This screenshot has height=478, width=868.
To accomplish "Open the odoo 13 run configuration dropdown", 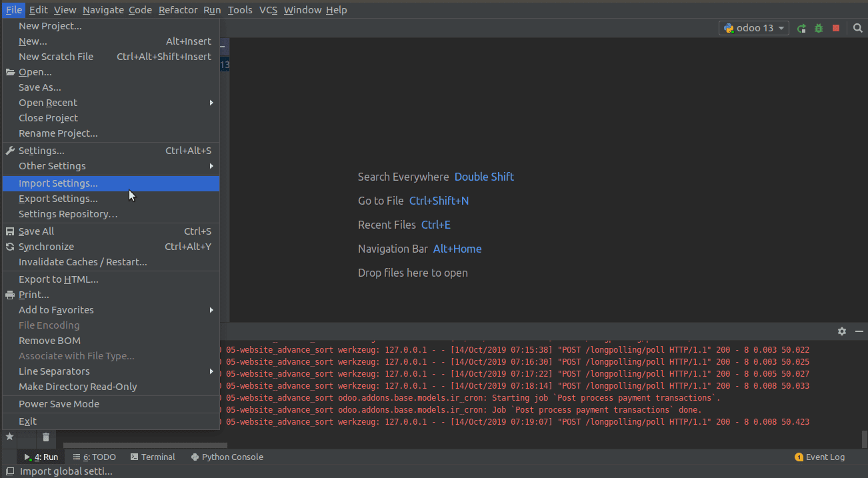I will point(754,28).
